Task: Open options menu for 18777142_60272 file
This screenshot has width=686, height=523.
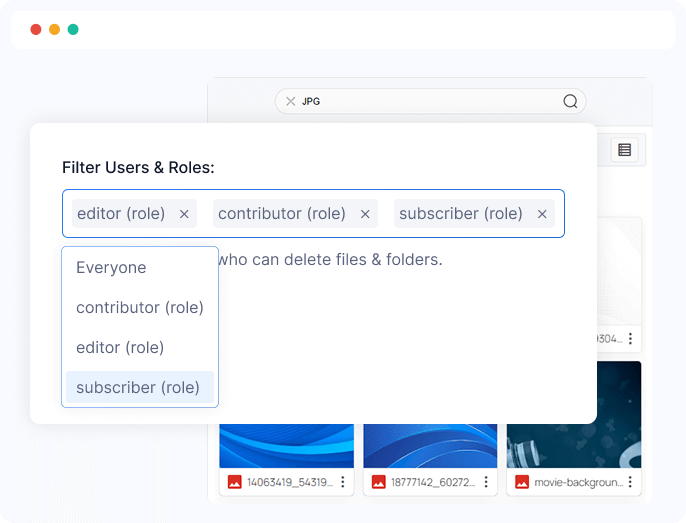Action: pos(486,482)
